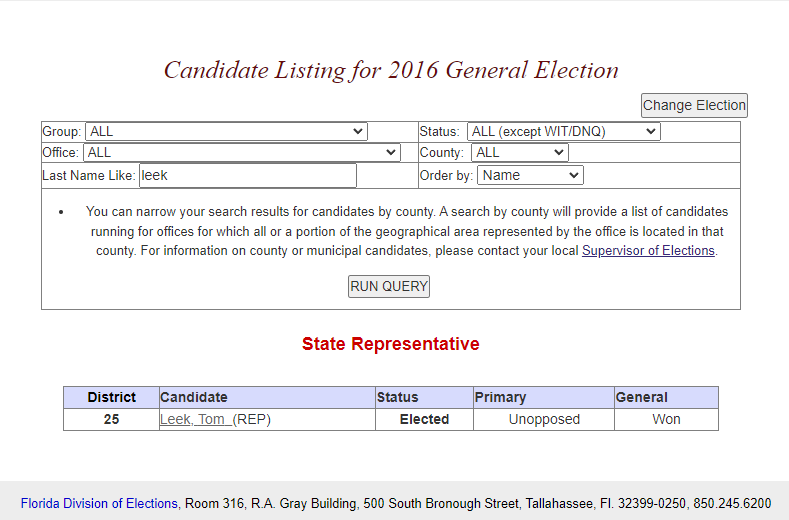The height and width of the screenshot is (520, 789).
Task: Visit the Florida Division of Elections link
Action: point(100,503)
